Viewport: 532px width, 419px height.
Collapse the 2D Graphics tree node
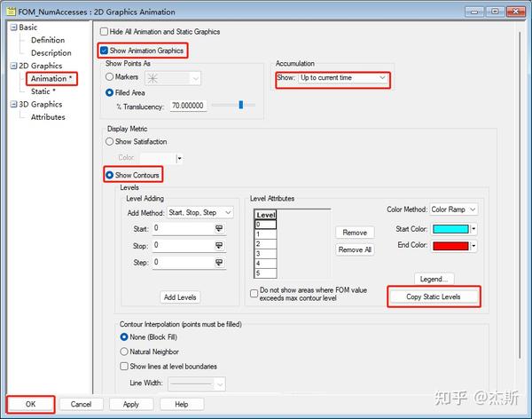[13, 66]
